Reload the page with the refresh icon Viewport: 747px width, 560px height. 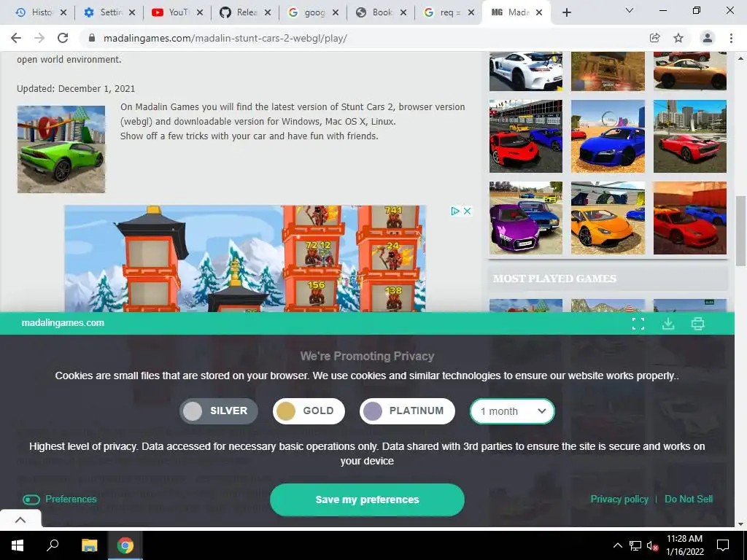click(63, 38)
